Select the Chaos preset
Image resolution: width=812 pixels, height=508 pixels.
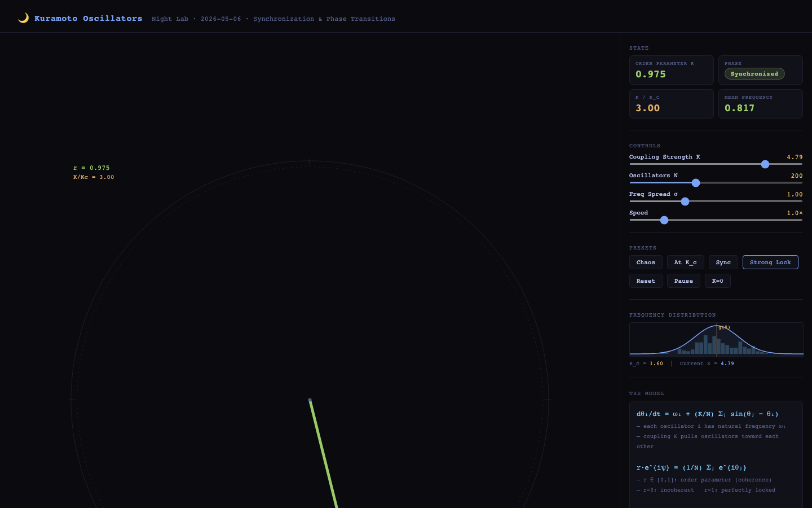(x=646, y=262)
